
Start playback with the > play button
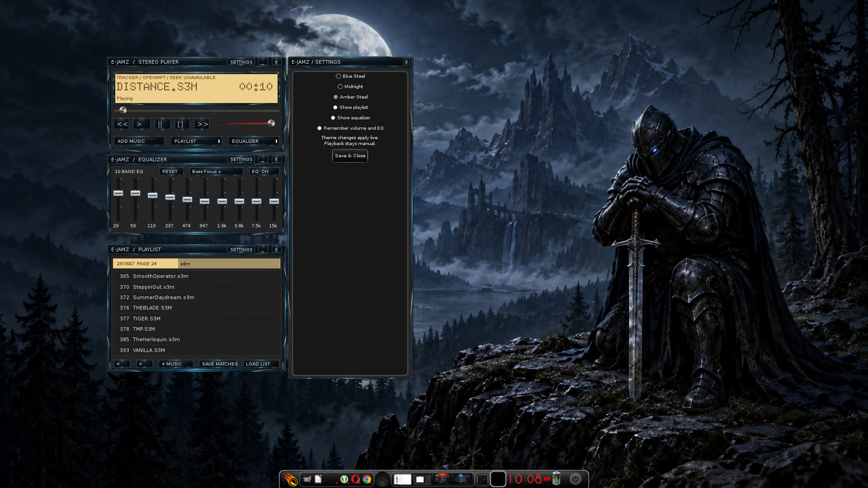point(141,124)
